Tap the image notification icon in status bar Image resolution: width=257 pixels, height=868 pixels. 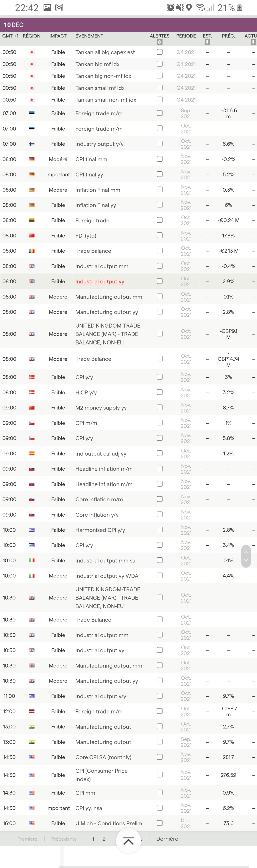click(47, 7)
